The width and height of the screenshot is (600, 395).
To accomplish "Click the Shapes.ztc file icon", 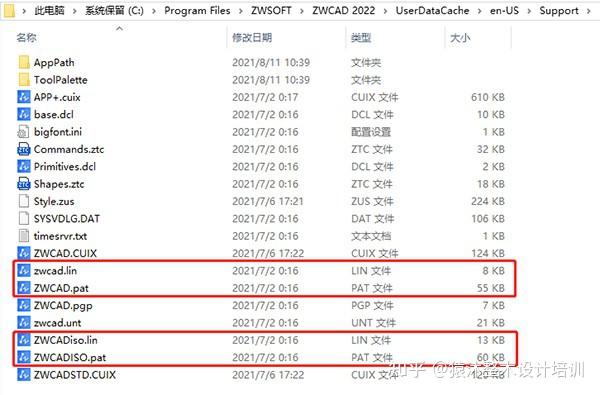I will click(24, 184).
